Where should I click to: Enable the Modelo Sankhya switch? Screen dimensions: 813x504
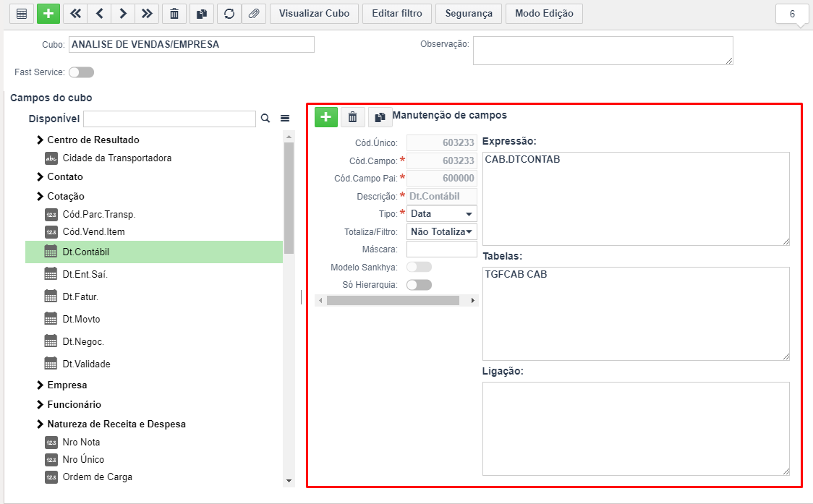point(419,267)
